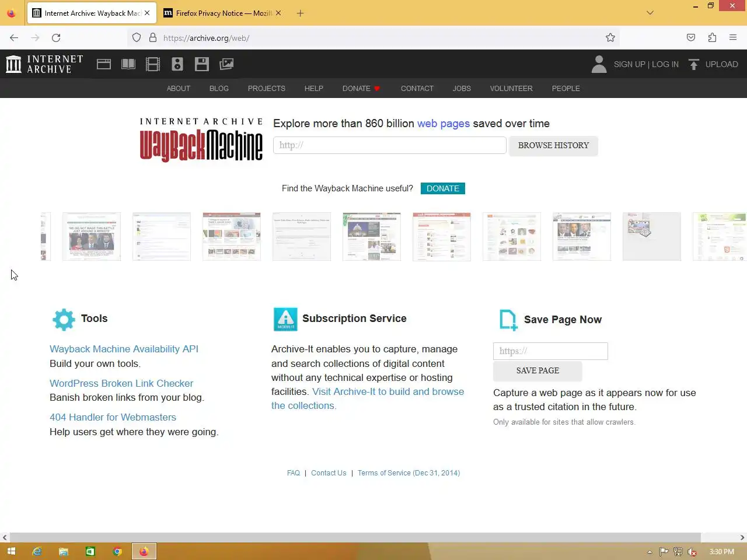The width and height of the screenshot is (747, 560).
Task: Open the HELP menu item
Action: 314,89
